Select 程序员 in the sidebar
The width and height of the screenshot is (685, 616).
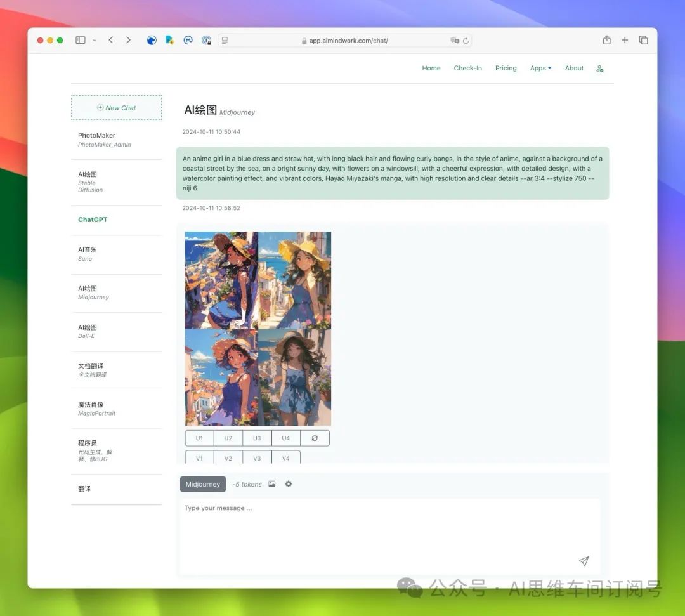(x=117, y=450)
